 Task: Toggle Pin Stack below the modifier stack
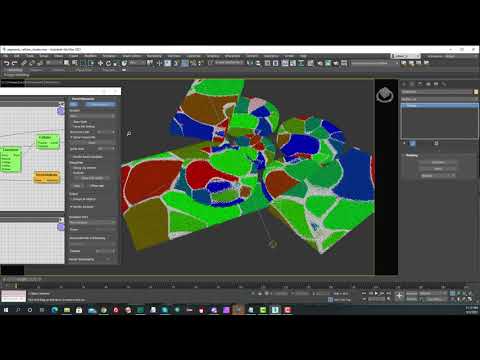tap(404, 143)
